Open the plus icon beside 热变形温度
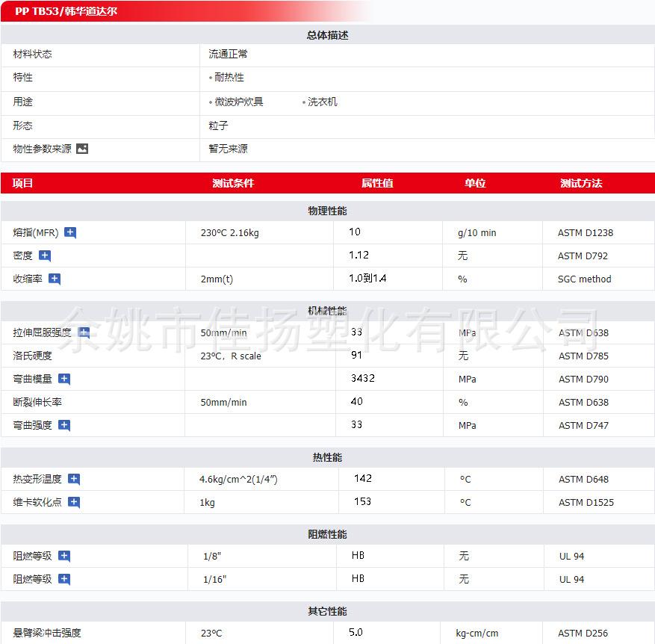This screenshot has width=655, height=644. coord(74,480)
